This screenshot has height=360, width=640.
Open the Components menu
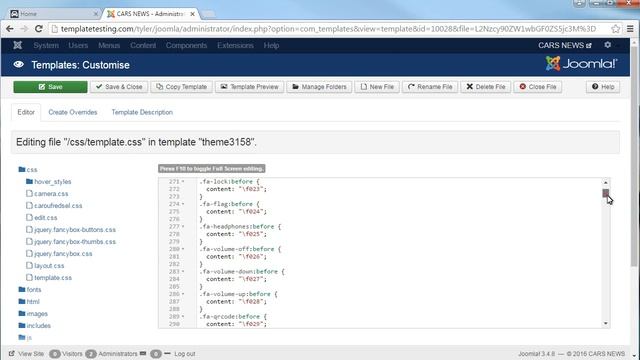pos(186,45)
